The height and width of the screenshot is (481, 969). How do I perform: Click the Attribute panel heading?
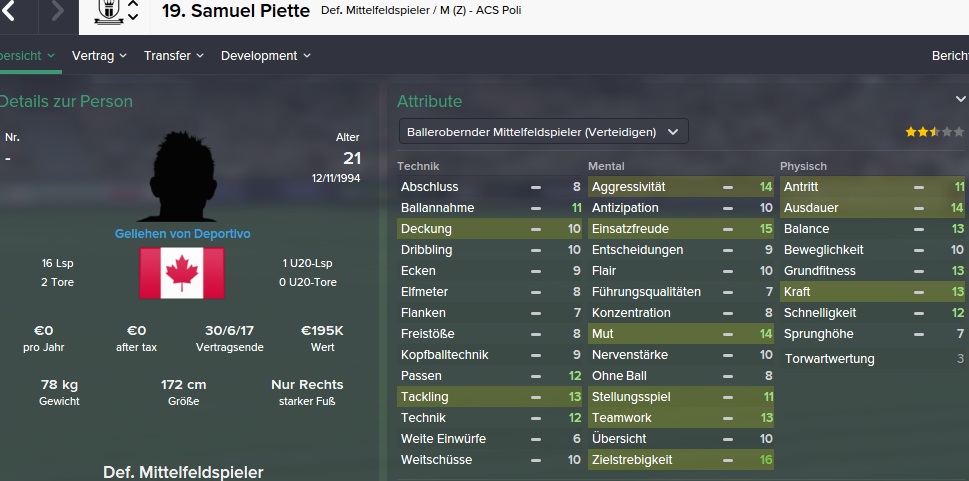[x=429, y=101]
